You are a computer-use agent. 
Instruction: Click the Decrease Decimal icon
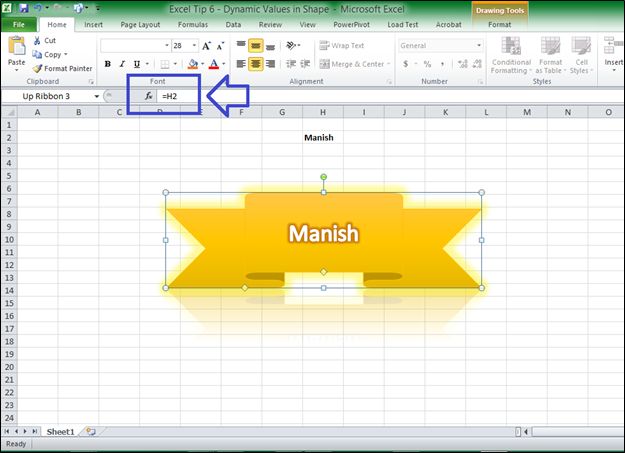pos(477,64)
